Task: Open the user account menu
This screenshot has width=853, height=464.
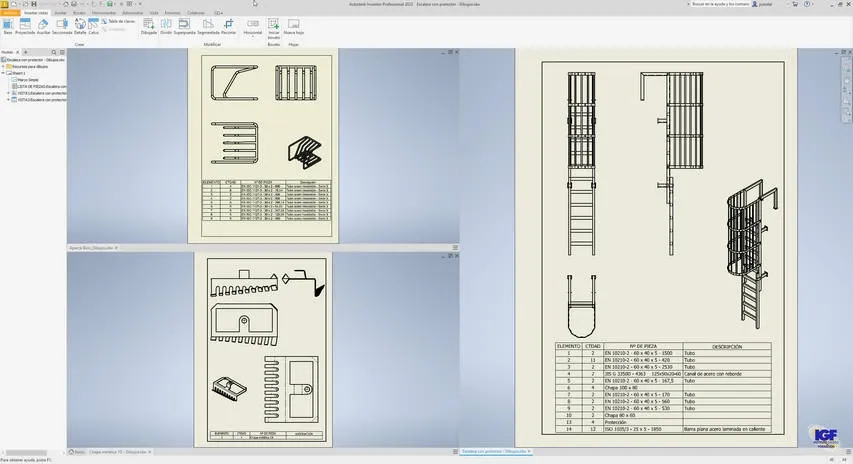Action: (x=763, y=4)
